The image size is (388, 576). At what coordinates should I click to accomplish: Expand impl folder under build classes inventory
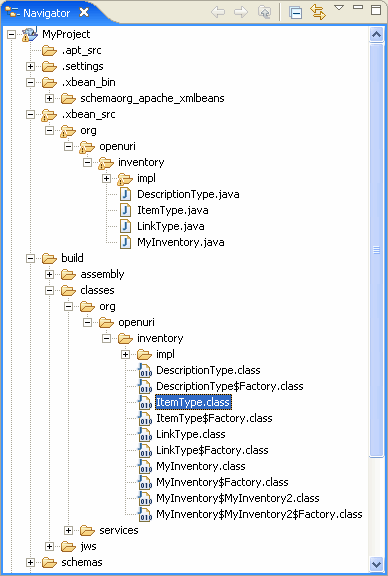click(125, 354)
